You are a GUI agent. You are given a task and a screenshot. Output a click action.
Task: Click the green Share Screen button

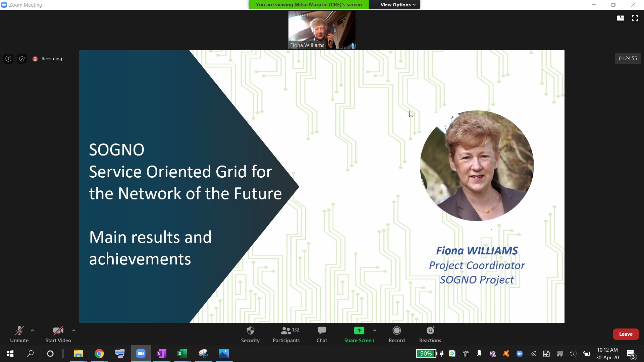point(359,334)
